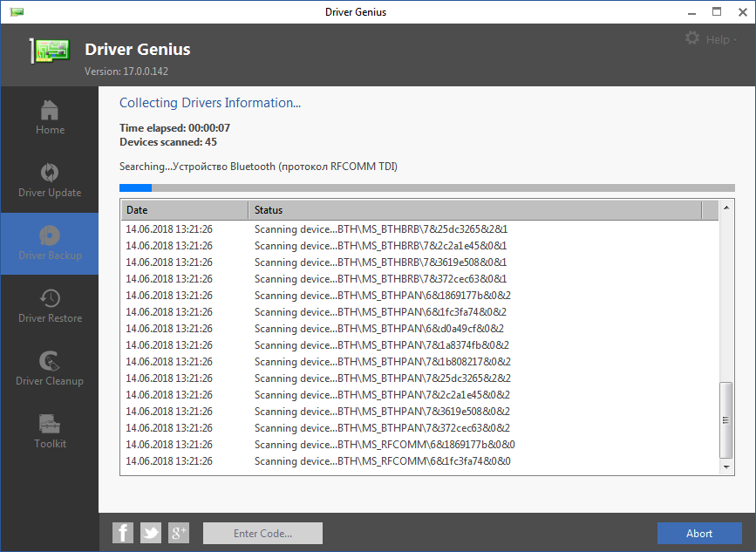Go to Driver Restore section
Viewport: 756px width, 552px height.
pyautogui.click(x=50, y=307)
